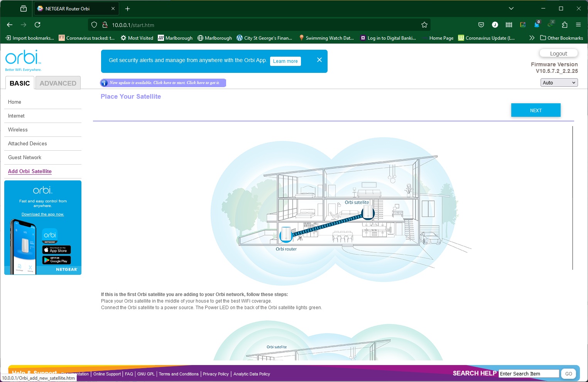Image resolution: width=588 pixels, height=382 pixels.
Task: Open the Analytic Data Policy footer link
Action: coord(252,374)
